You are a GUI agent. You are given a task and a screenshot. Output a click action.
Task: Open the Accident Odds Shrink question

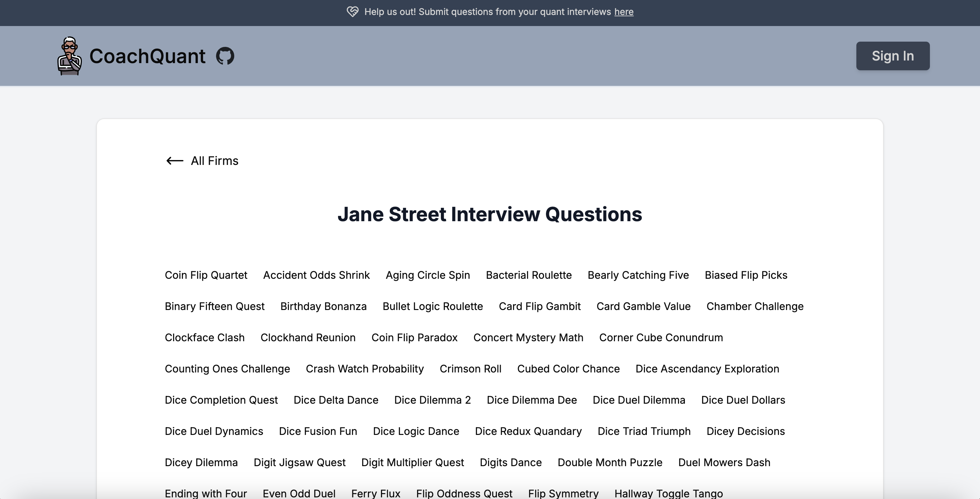(x=317, y=275)
